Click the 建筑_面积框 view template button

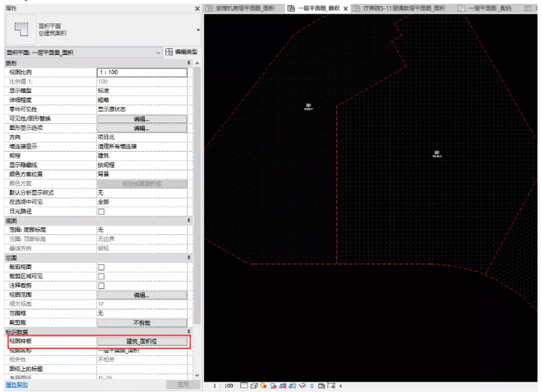[x=141, y=341]
